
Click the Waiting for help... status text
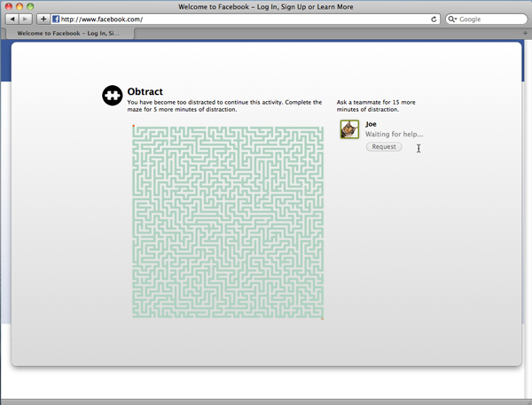[x=394, y=134]
